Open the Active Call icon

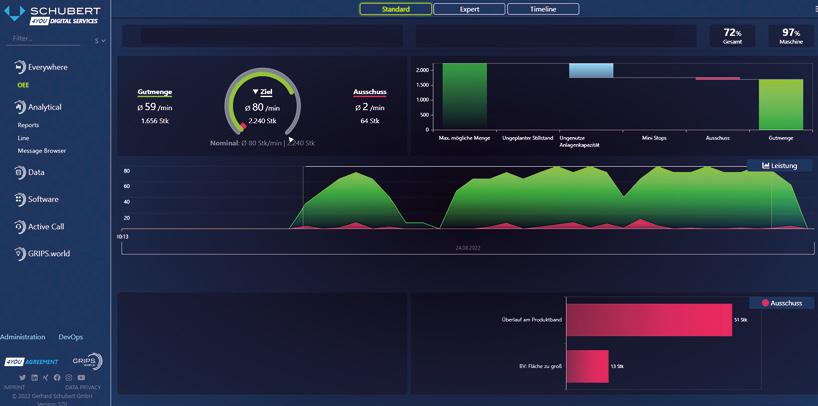pos(20,226)
